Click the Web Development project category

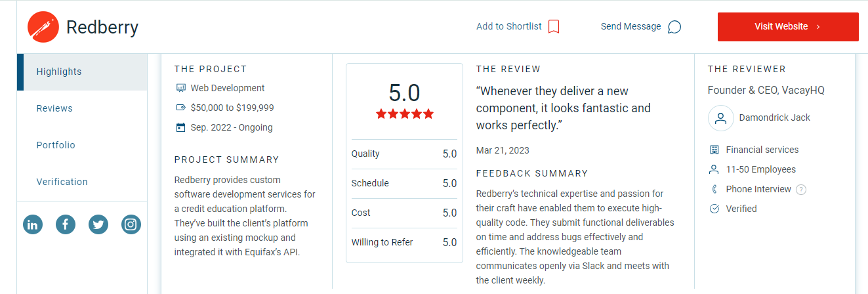(x=228, y=88)
